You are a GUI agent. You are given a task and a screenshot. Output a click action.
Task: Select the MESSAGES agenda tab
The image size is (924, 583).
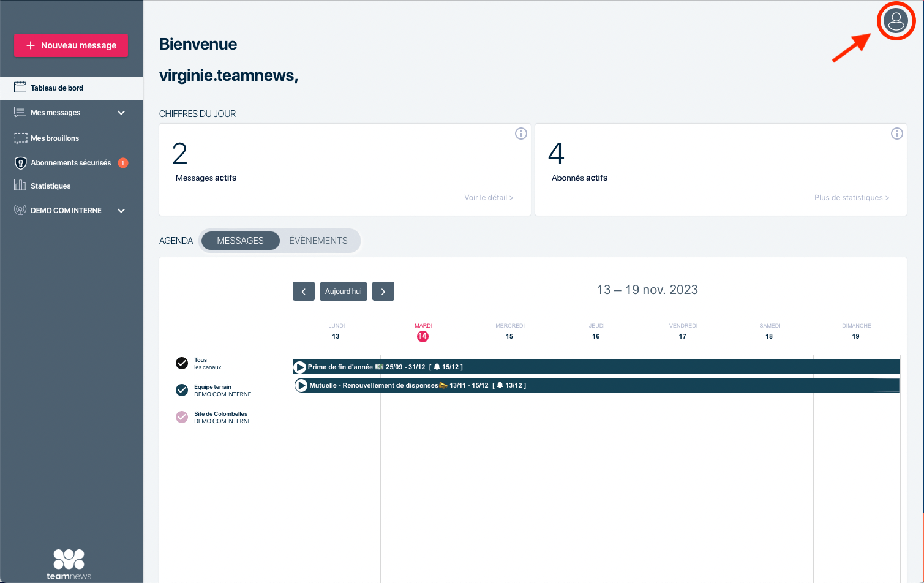coord(240,241)
